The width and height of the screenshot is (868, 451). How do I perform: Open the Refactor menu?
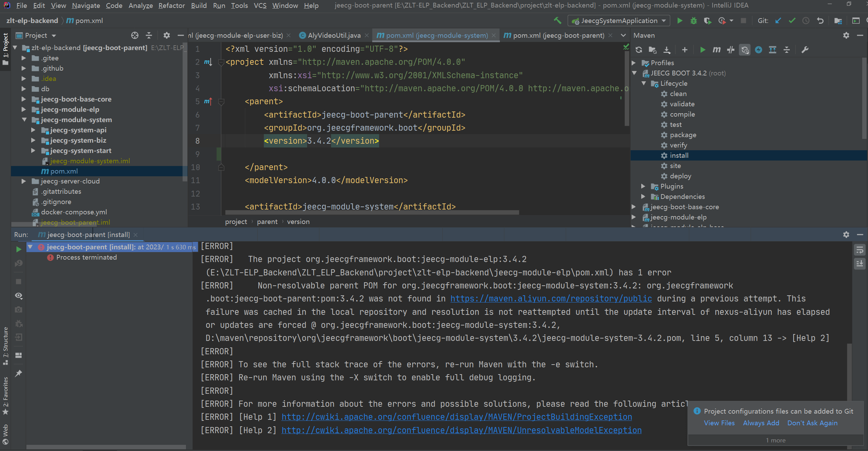coord(172,5)
